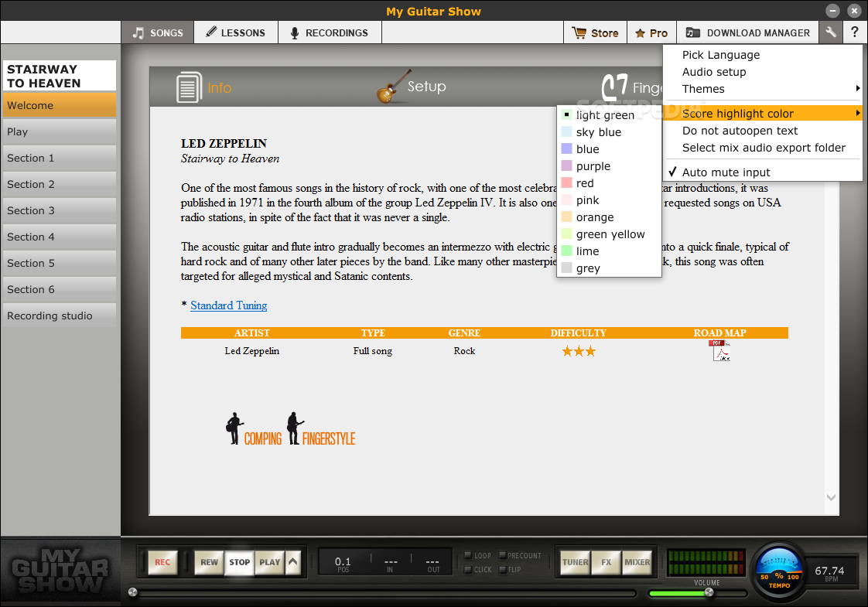This screenshot has width=868, height=607.
Task: Click the scroll down chevron in text panel
Action: [831, 497]
